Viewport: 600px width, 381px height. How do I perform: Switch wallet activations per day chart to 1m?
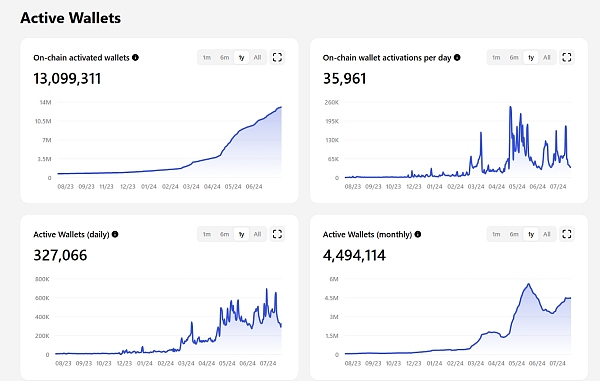point(496,57)
